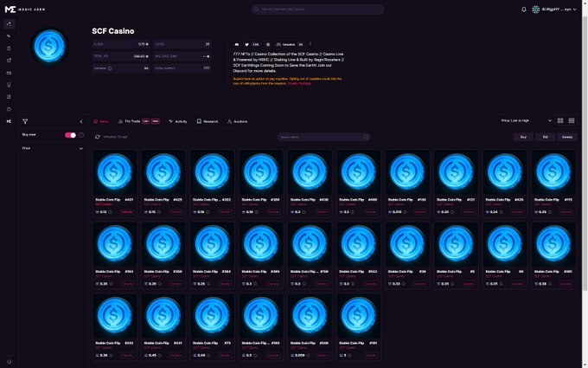588x368 pixels.
Task: Switch to the Items tab
Action: 101,121
